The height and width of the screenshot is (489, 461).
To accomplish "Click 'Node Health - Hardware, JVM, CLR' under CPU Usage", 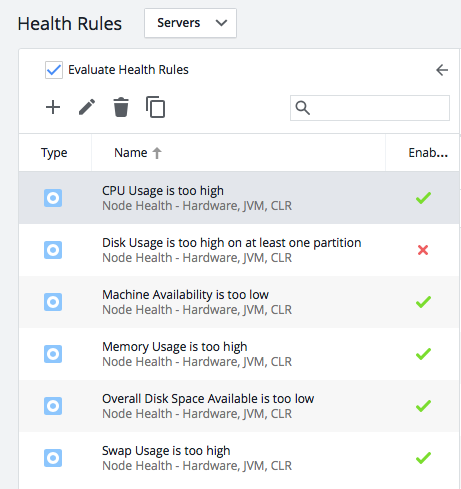I will 197,206.
